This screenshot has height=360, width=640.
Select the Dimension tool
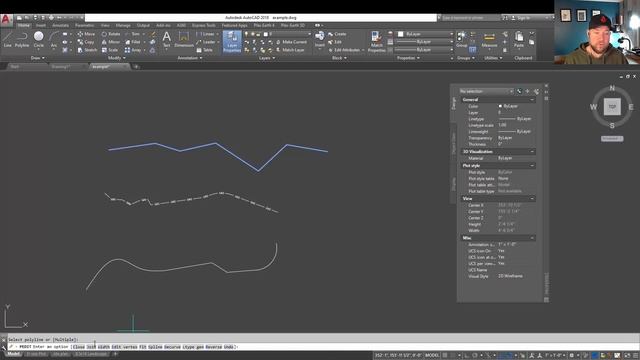[x=184, y=40]
